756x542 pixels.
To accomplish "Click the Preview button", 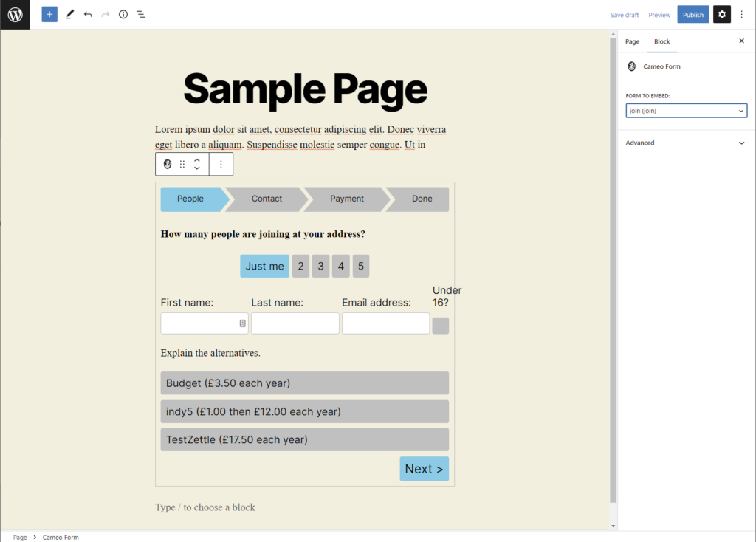I will point(659,15).
